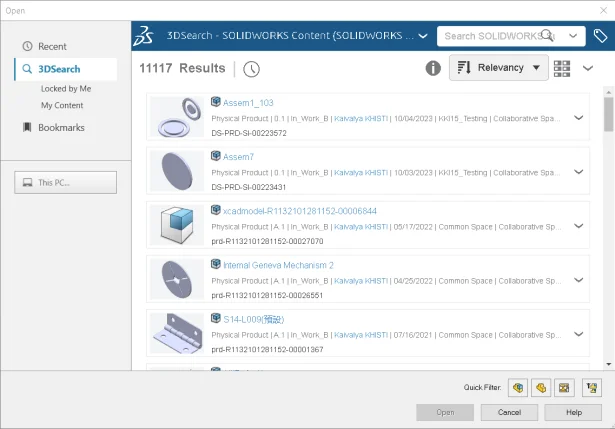Click the Quick Filter parts icon
This screenshot has height=429, width=615.
tap(541, 388)
